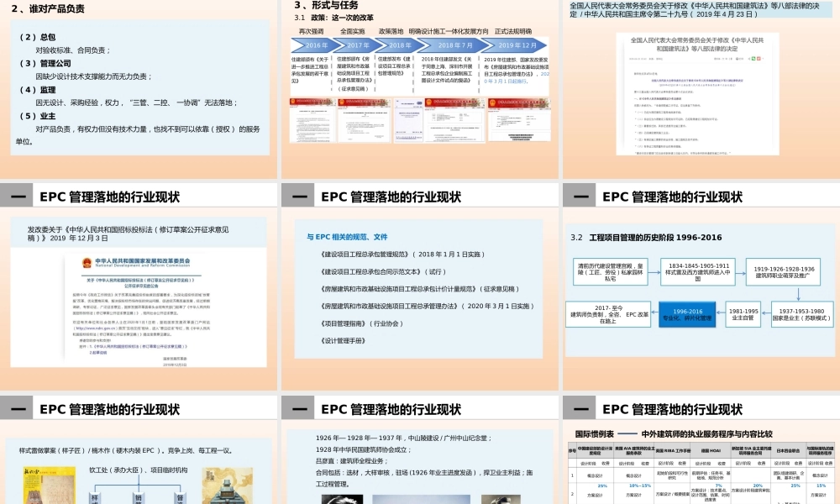This screenshot has height=504, width=840.
Task: Click the flowchart box 1834-1845-1905-1911
Action: pos(697,272)
